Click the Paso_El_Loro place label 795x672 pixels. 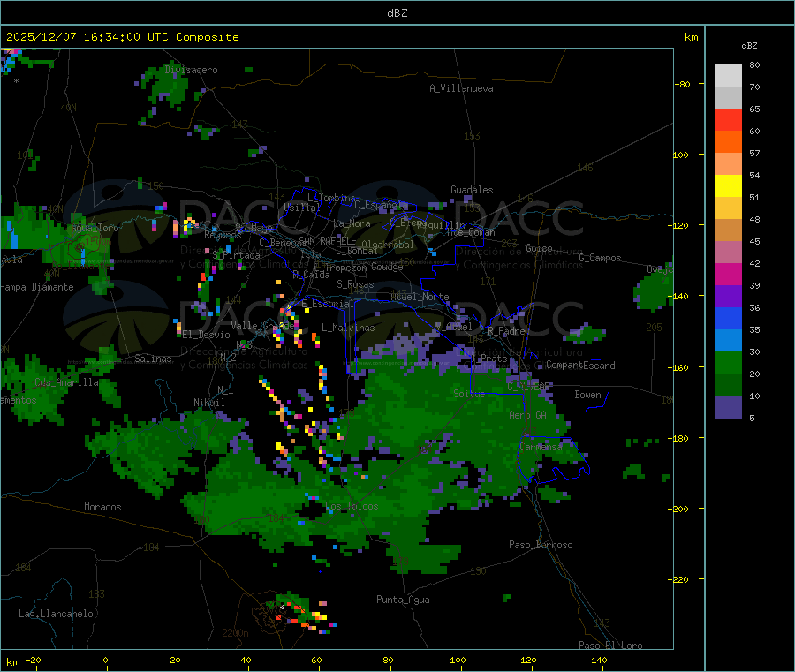pyautogui.click(x=610, y=646)
